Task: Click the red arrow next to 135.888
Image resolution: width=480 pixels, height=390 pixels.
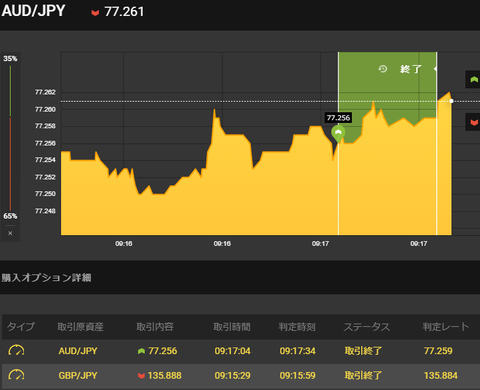Action: coord(141,376)
